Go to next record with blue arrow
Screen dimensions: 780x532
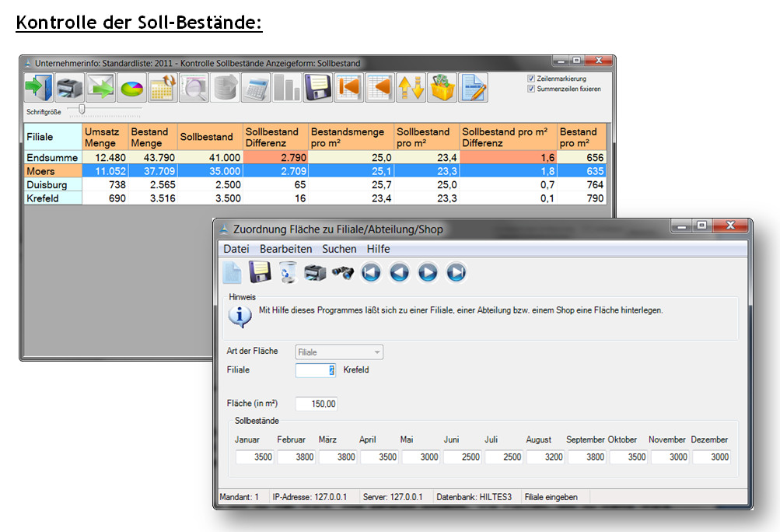[x=428, y=272]
